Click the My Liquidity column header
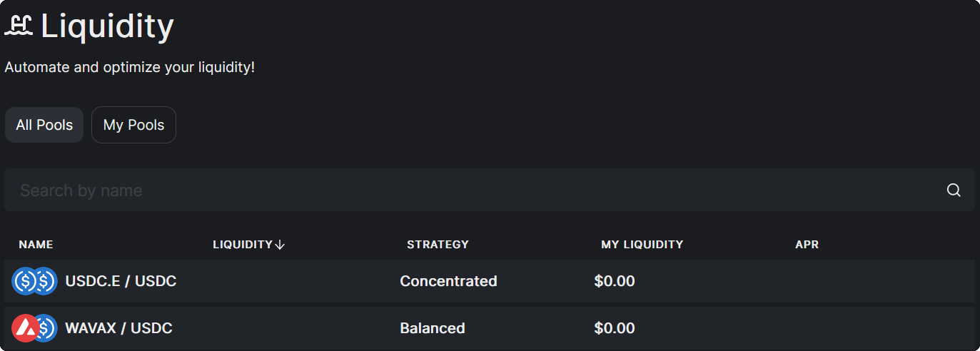Screen dimensions: 980x351 click(642, 245)
